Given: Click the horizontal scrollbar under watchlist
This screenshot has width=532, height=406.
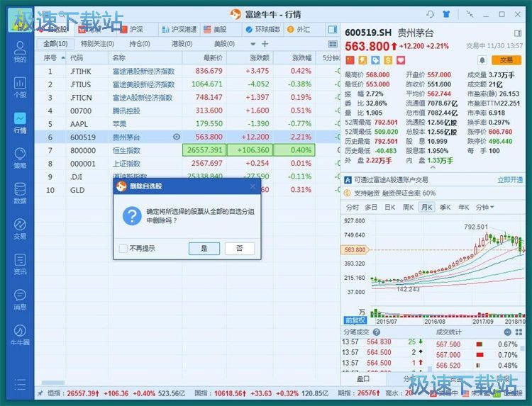Looking at the screenshot, I should [53, 383].
